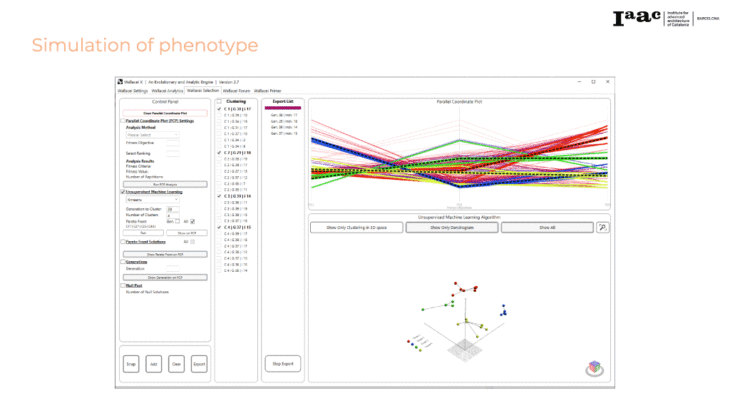Enable Parallel Coordinate Plot Settings checkbox
This screenshot has width=730, height=411.
click(x=122, y=120)
